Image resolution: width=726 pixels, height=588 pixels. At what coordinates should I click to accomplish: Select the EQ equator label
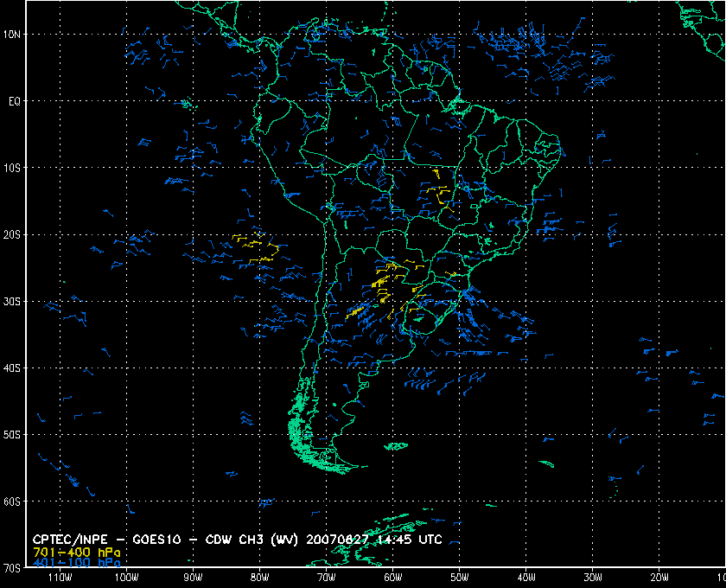tap(14, 101)
